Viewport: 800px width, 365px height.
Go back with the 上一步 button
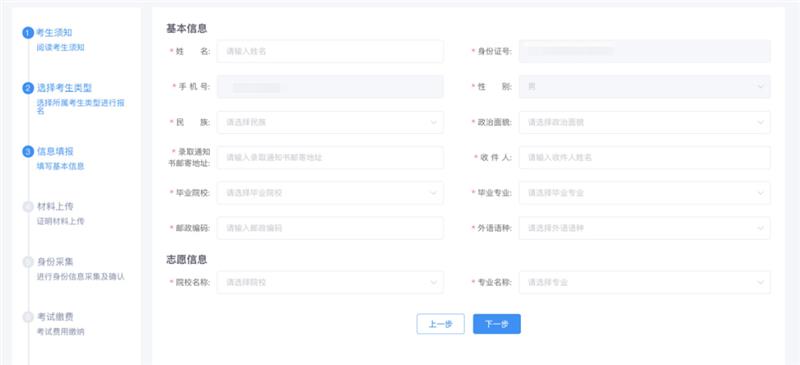click(x=441, y=324)
